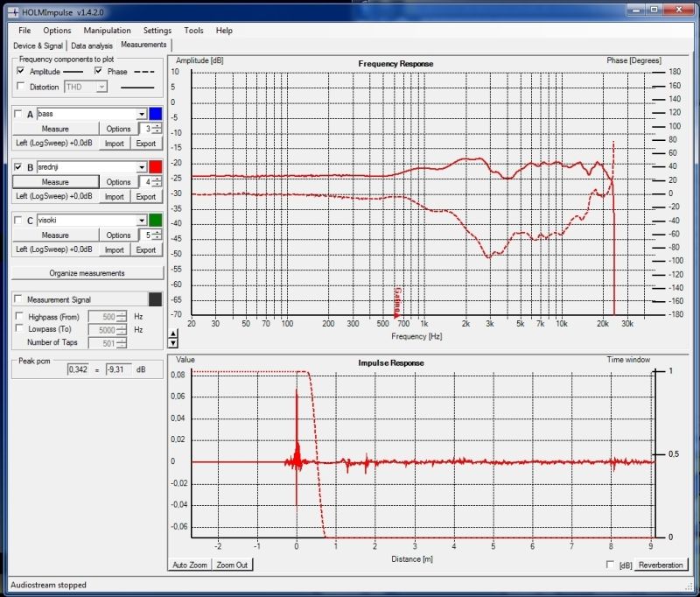Pick the green color swatch for C
The image size is (700, 597).
pos(156,220)
